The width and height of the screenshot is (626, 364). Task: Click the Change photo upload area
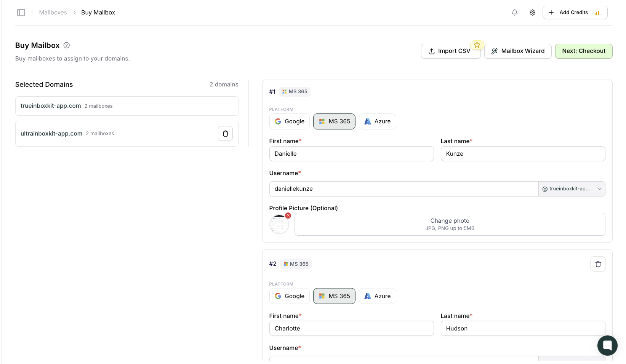tap(450, 224)
